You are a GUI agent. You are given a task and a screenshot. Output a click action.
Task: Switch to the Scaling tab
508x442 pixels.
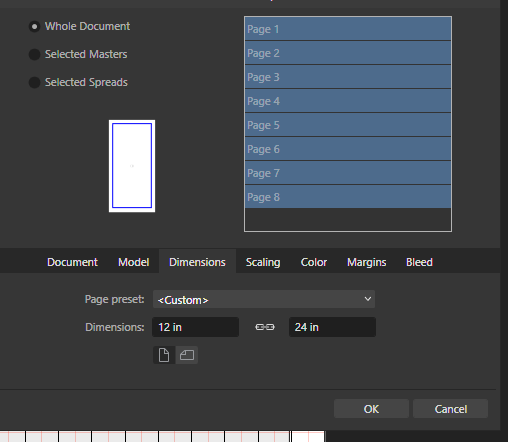(x=263, y=262)
